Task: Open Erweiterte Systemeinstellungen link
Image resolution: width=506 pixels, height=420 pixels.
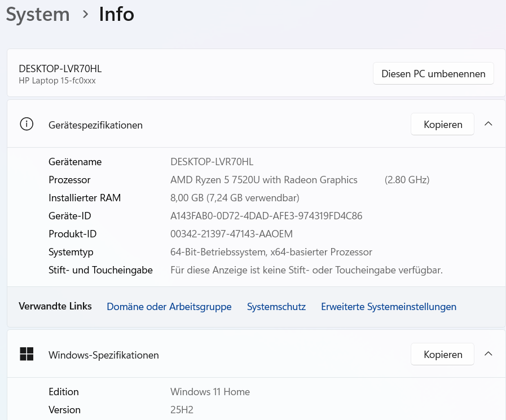Action: point(389,307)
